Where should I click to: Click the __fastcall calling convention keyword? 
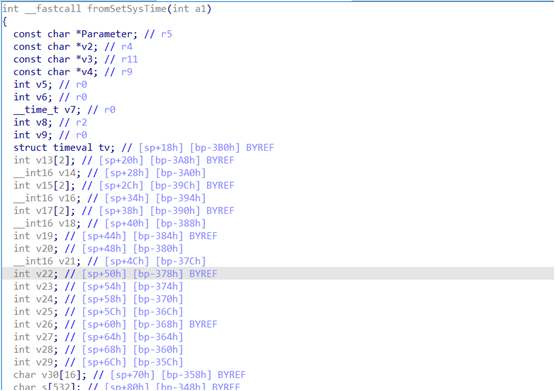click(53, 8)
